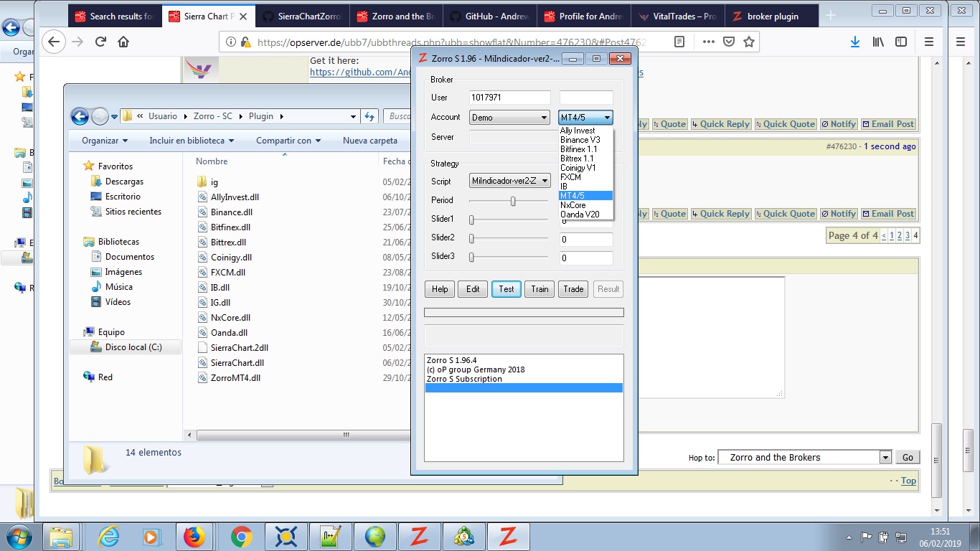Select the ig folder in the file list
The width and height of the screenshot is (980, 551).
click(214, 182)
